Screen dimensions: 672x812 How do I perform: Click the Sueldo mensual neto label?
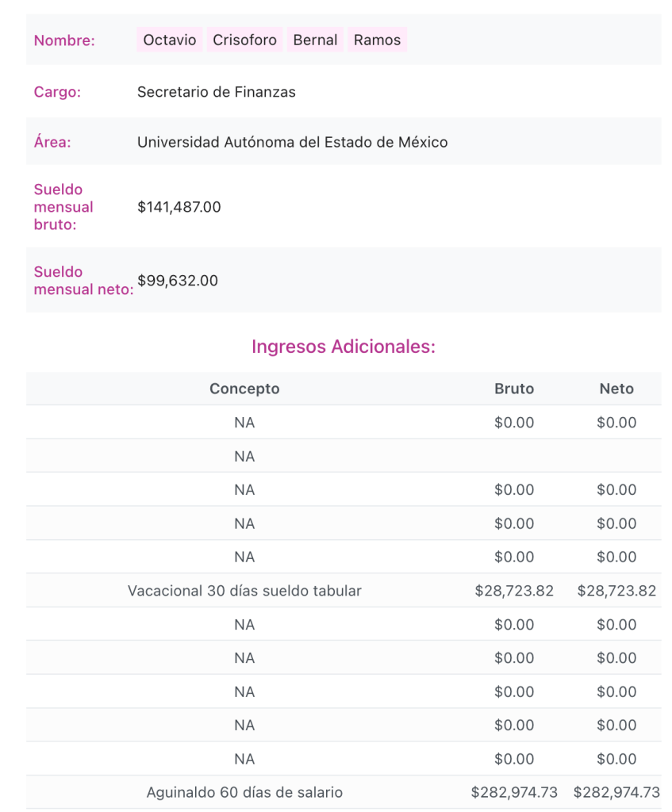click(83, 281)
